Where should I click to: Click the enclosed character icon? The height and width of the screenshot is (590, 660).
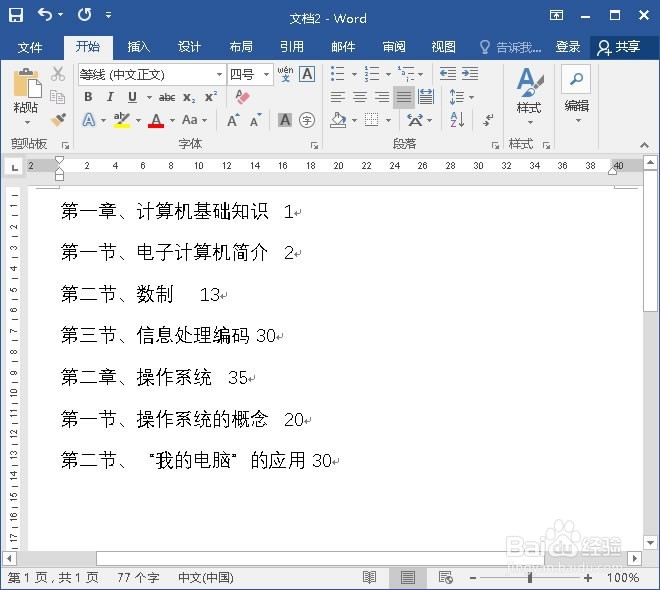pos(307,120)
